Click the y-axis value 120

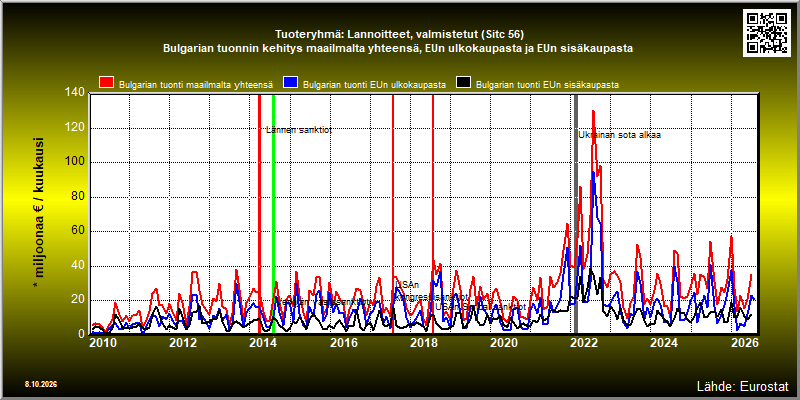pyautogui.click(x=76, y=128)
